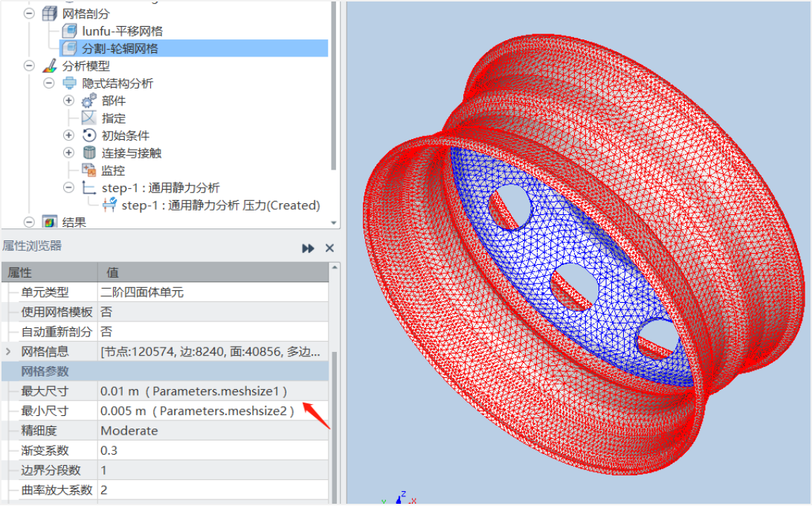Viewport: 812px width, 506px height.
Task: Click the 隐式结构分析 icon
Action: click(x=69, y=83)
